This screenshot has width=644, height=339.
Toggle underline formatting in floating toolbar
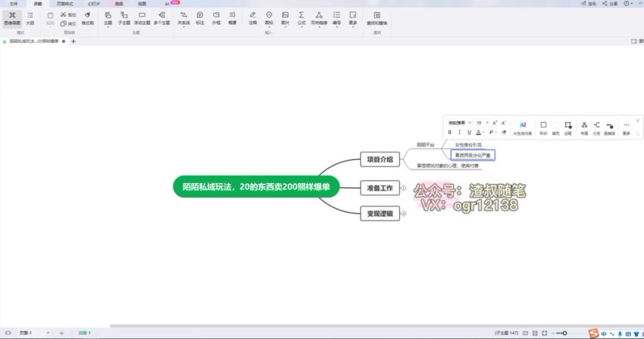470,132
